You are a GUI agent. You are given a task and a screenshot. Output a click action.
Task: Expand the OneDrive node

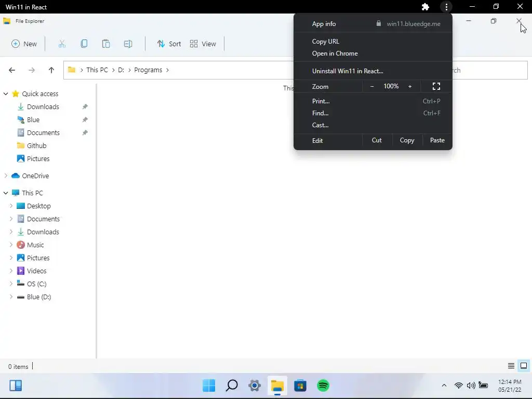6,176
